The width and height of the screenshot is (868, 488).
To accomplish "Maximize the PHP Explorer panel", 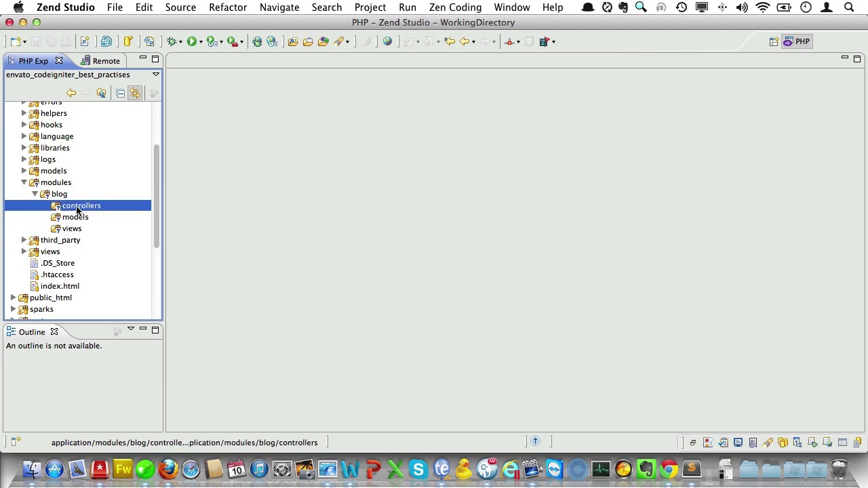I will pos(155,59).
